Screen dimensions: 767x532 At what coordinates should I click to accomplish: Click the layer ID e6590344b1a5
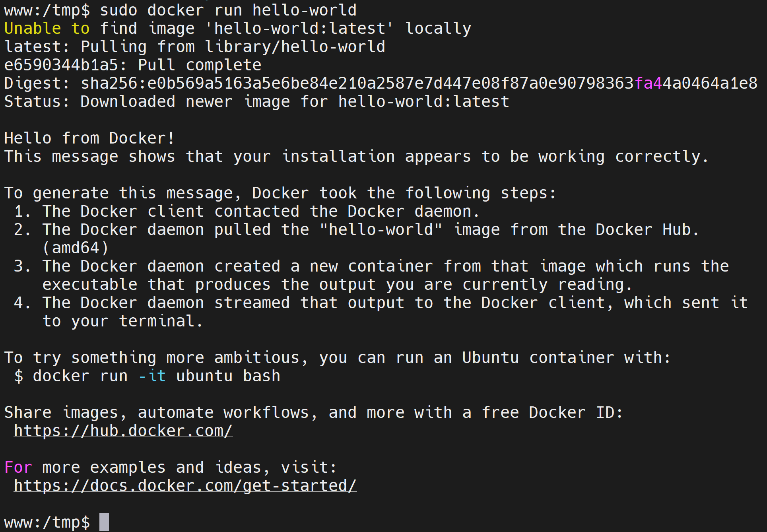pyautogui.click(x=61, y=65)
